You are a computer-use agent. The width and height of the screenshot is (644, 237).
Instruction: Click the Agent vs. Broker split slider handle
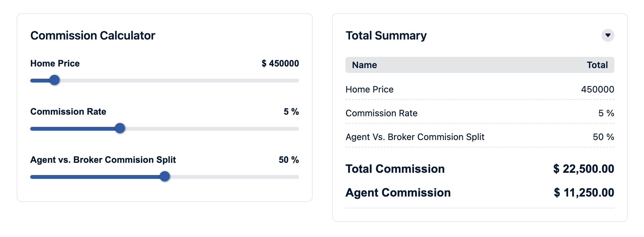[x=165, y=176]
